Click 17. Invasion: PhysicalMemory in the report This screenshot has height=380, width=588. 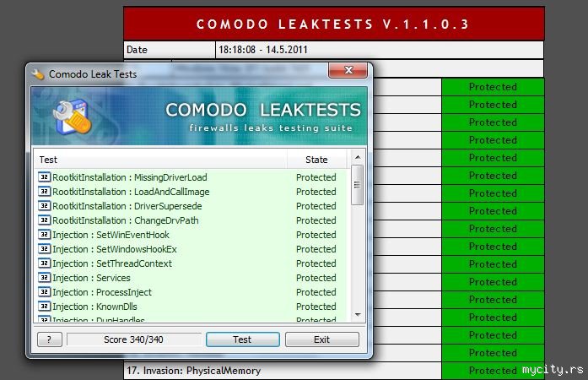193,371
